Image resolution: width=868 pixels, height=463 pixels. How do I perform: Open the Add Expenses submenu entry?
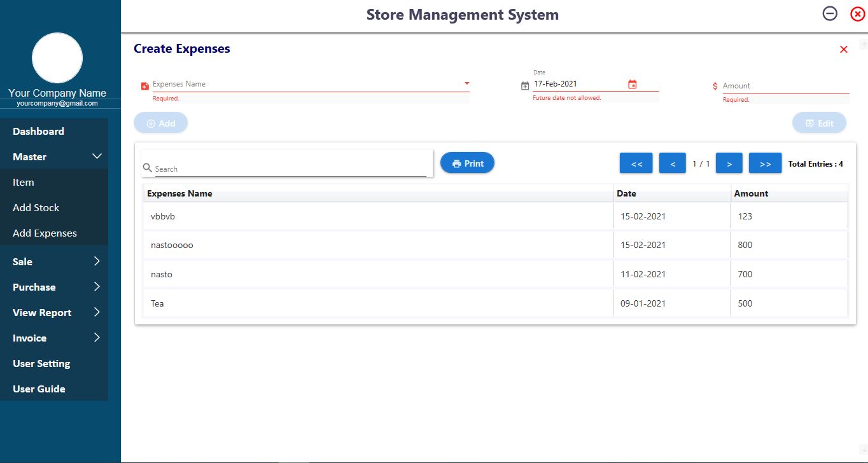(x=54, y=233)
